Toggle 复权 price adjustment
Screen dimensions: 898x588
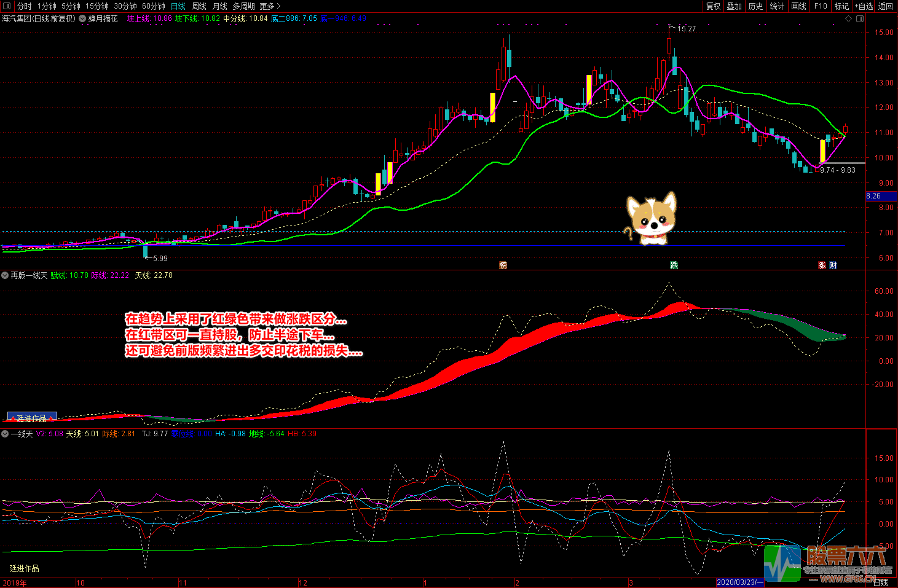713,6
